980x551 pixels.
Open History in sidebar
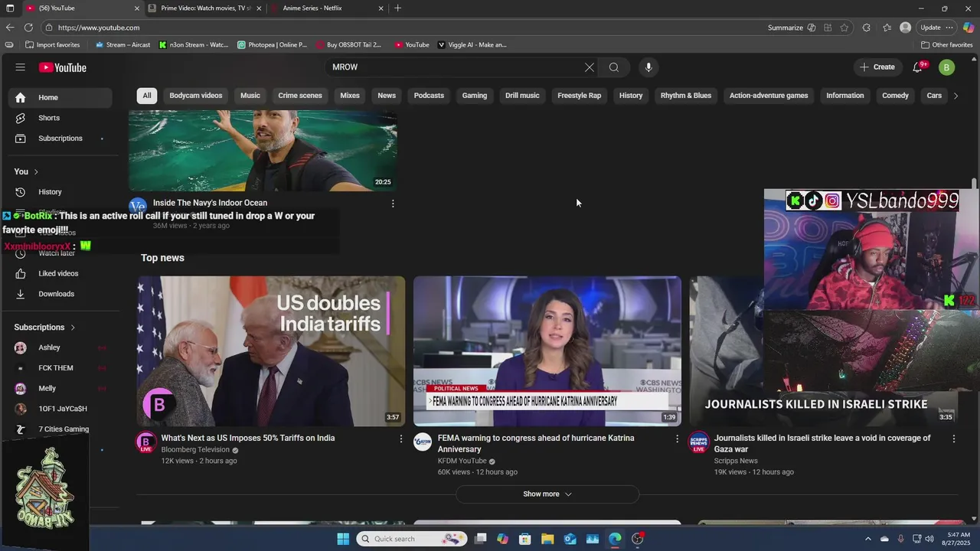pos(60,192)
